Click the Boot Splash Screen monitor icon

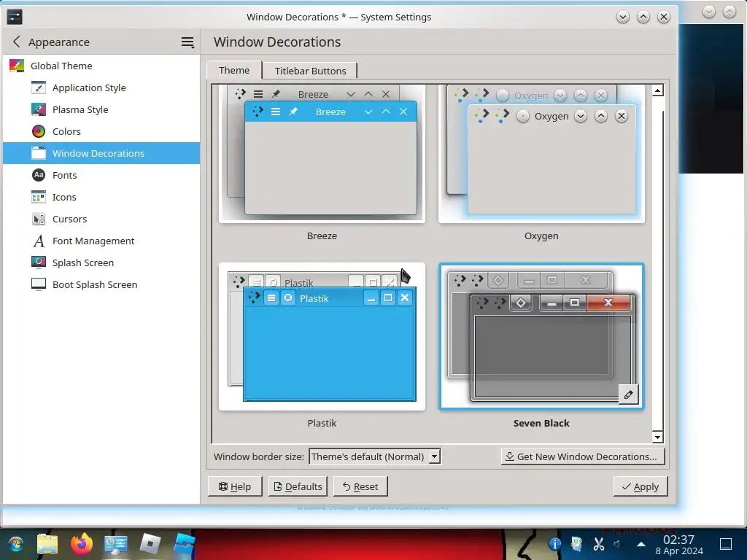click(39, 284)
